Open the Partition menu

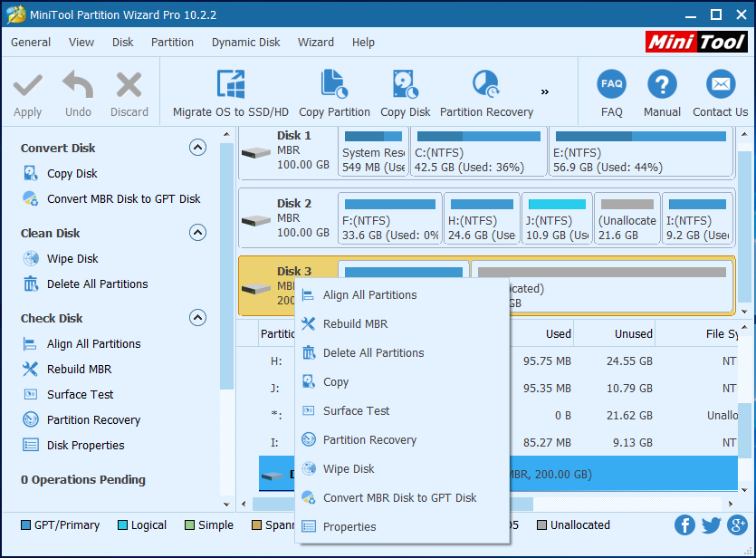172,43
